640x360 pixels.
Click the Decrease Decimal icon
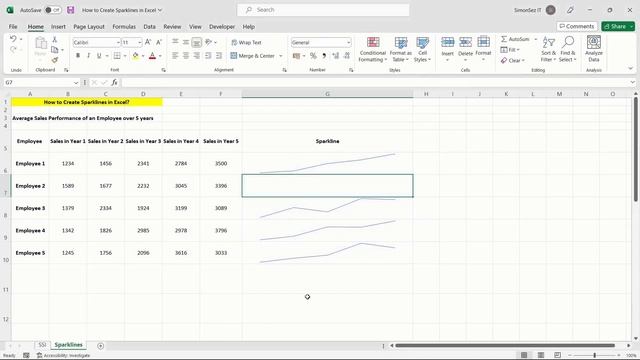[347, 56]
